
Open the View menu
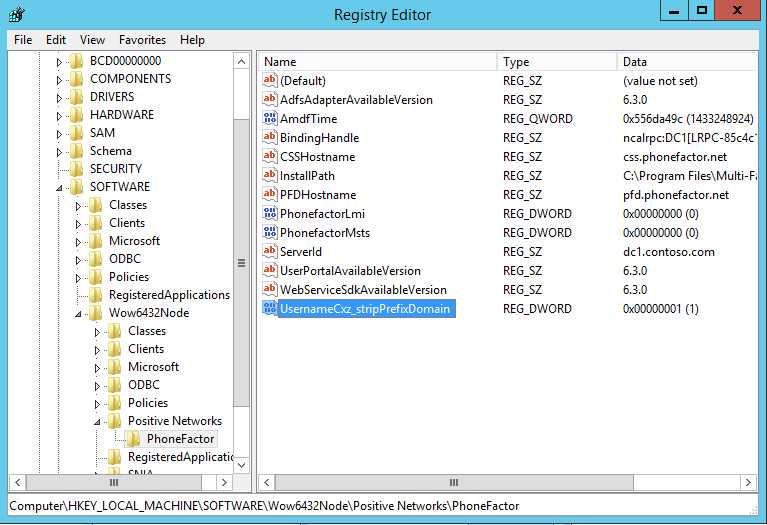pyautogui.click(x=92, y=40)
